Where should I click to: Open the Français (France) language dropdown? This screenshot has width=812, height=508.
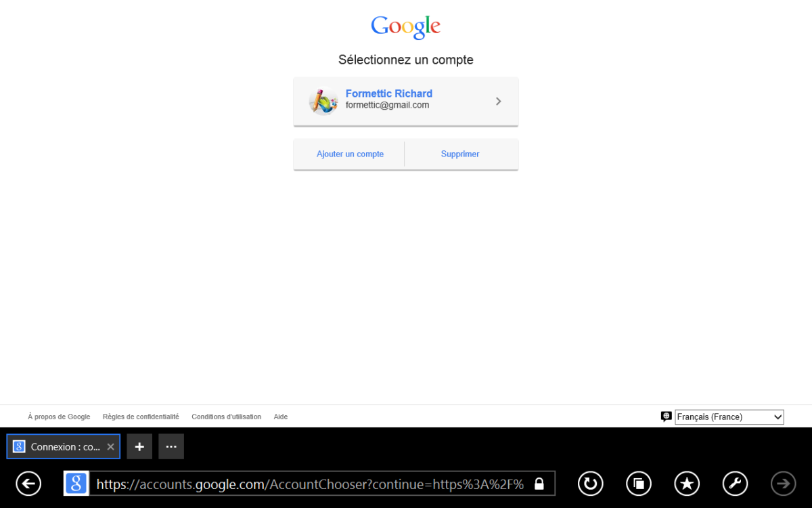tap(729, 417)
